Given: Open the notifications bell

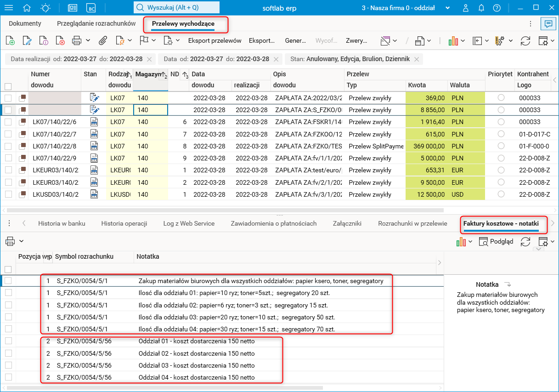Looking at the screenshot, I should pos(481,8).
